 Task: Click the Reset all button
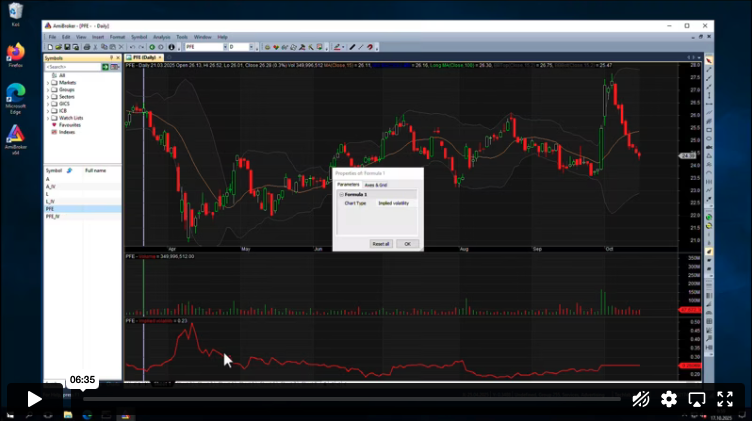[381, 244]
